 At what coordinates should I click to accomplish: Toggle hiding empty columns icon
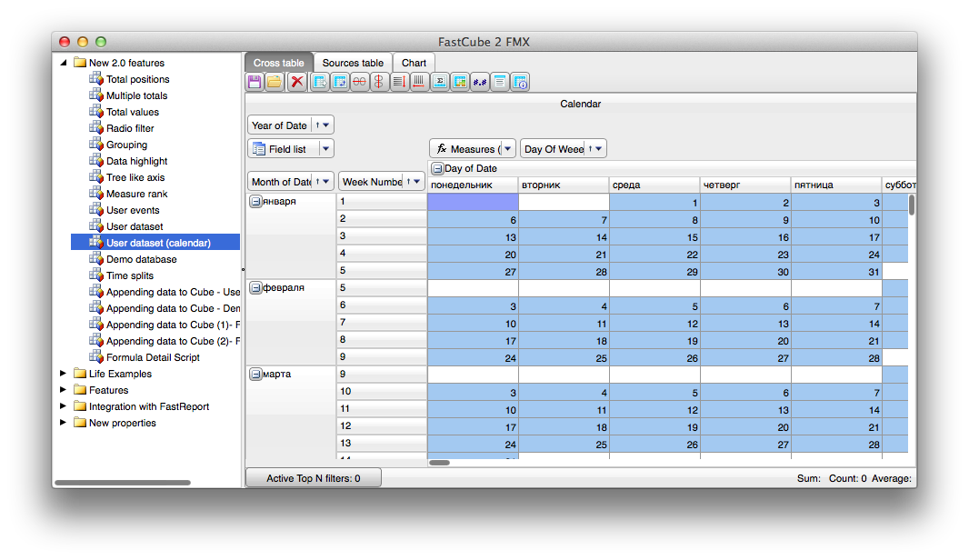pyautogui.click(x=379, y=82)
